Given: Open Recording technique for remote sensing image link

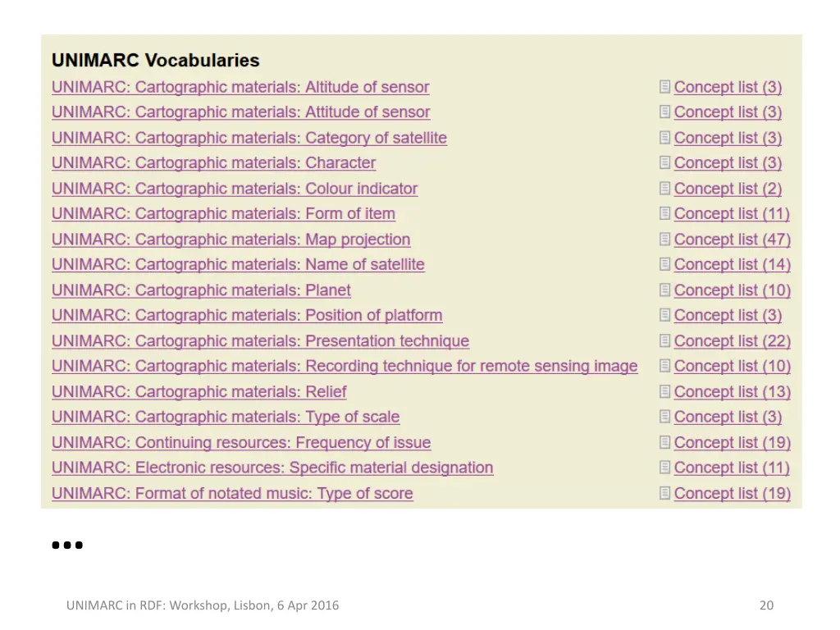Looking at the screenshot, I should (345, 366).
